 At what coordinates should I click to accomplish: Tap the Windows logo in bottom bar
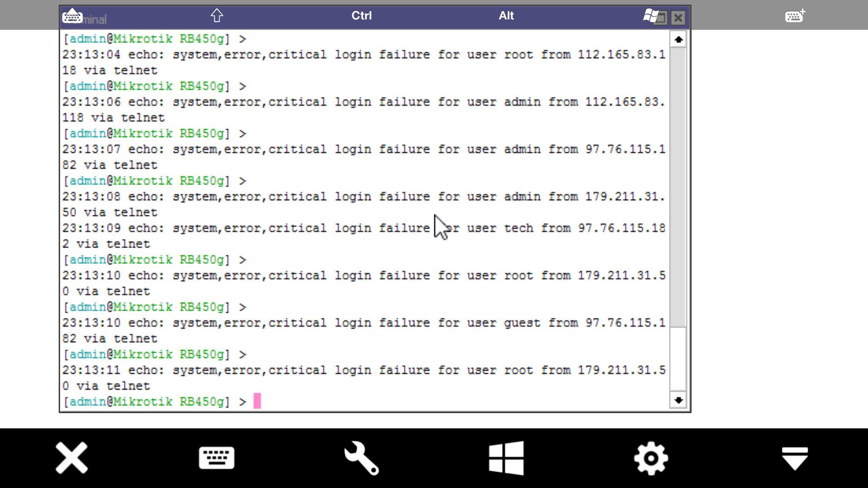coord(506,458)
